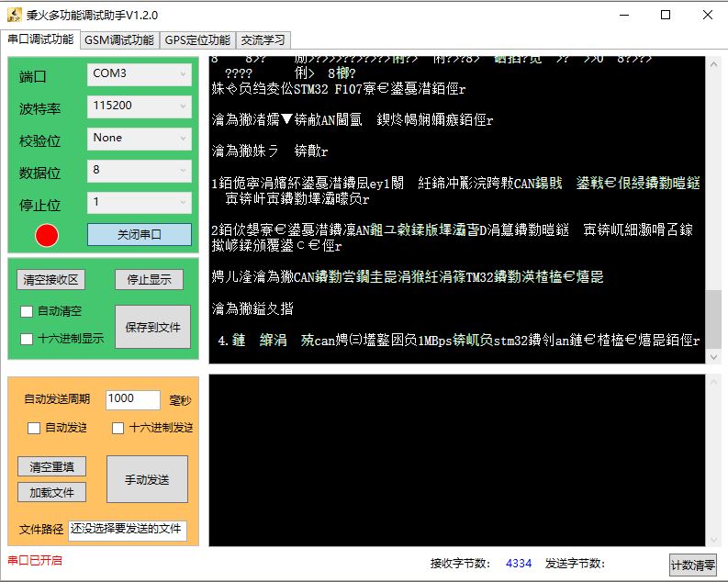Viewport: 728px width, 582px height.
Task: Open the 交流学习 tab
Action: tap(263, 40)
